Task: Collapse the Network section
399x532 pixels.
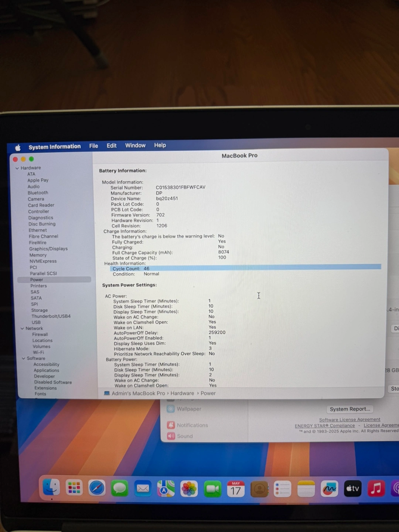Action: pyautogui.click(x=22, y=328)
